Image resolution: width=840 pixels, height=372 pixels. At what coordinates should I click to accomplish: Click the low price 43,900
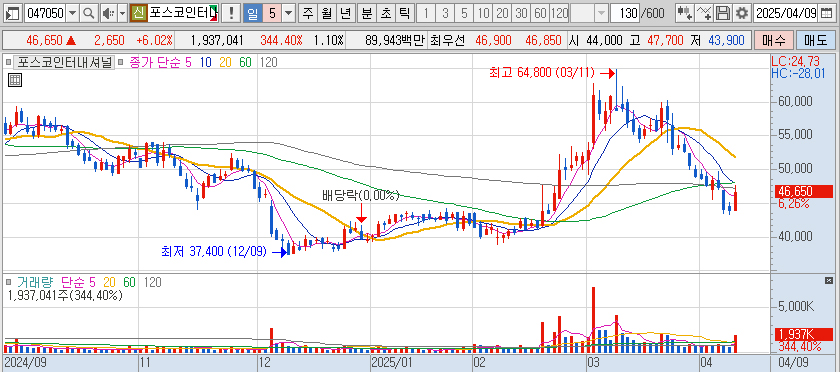click(x=726, y=40)
